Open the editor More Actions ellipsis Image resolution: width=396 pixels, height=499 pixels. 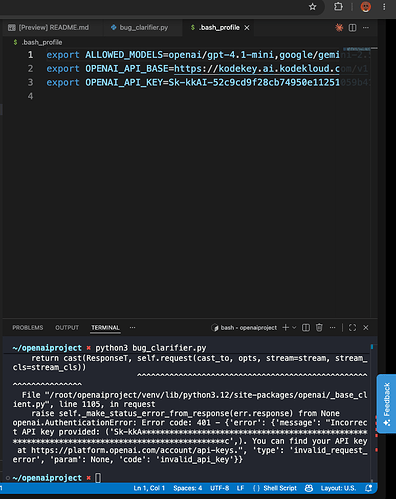(x=366, y=28)
